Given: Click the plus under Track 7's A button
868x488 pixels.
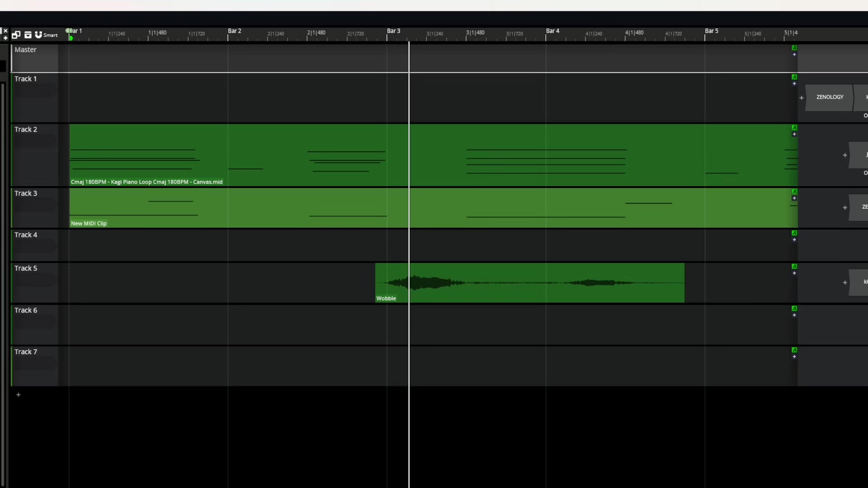Looking at the screenshot, I should 794,357.
